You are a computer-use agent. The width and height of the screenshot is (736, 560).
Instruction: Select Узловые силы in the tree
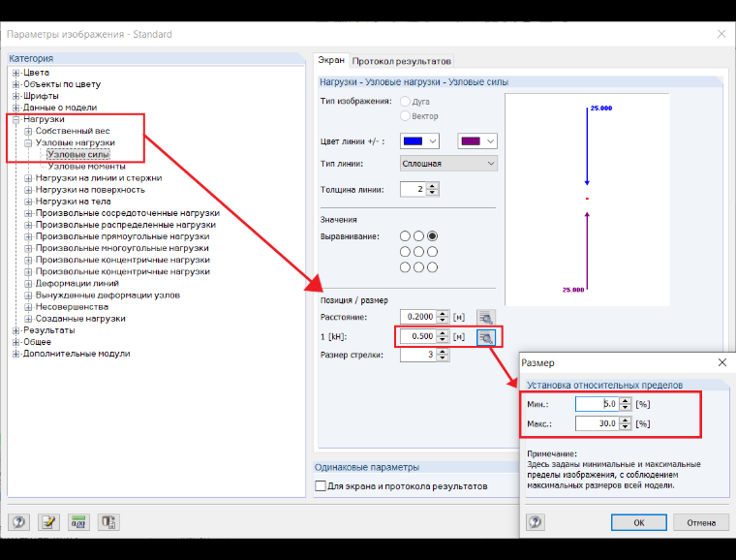[x=78, y=154]
